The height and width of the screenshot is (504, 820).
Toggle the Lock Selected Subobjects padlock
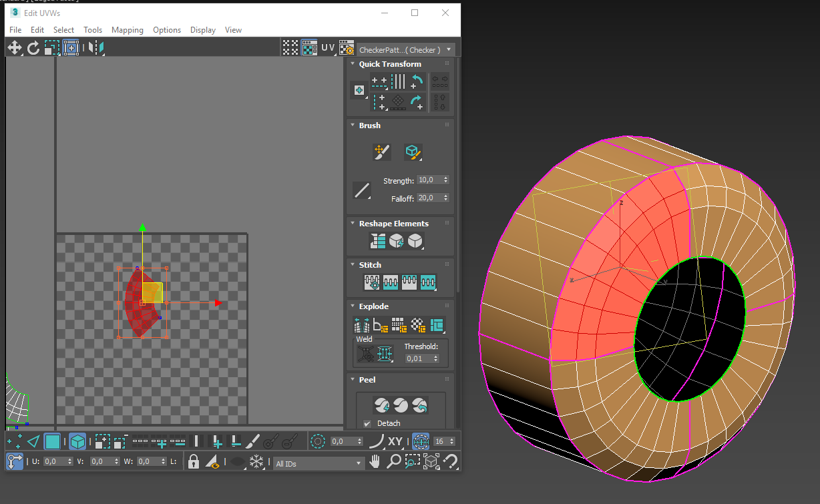click(193, 461)
